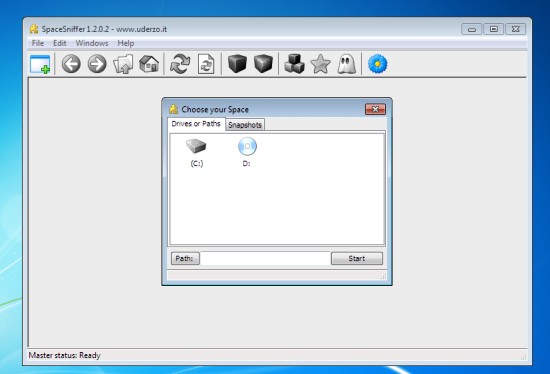Viewport: 550px width, 374px height.
Task: Select the Drives or Paths tab
Action: (196, 124)
